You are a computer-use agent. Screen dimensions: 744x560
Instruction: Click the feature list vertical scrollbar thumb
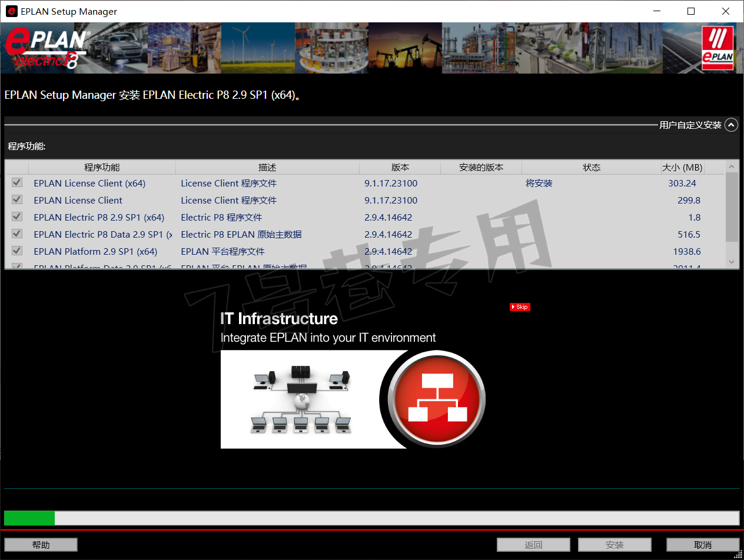point(732,207)
